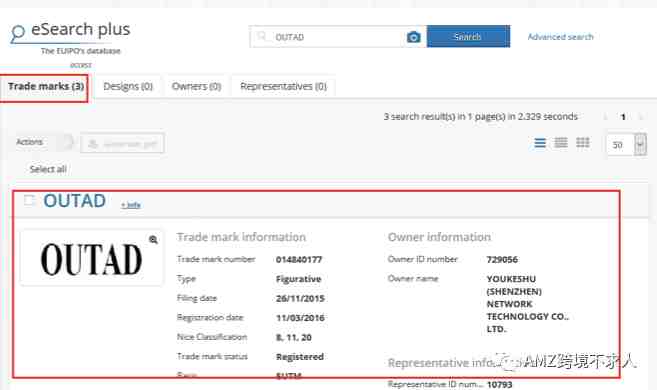Switch to compact list view layout
The width and height of the screenshot is (657, 390).
pyautogui.click(x=561, y=143)
